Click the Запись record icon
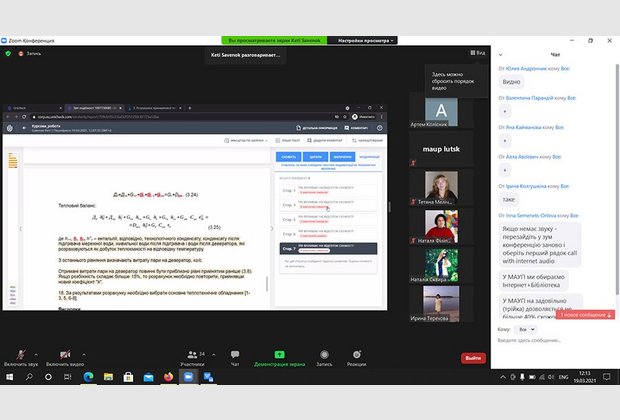620x420 pixels. tap(324, 354)
